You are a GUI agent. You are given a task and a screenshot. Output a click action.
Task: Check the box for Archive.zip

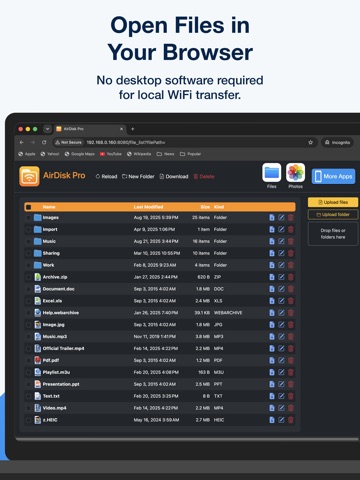coord(29,277)
